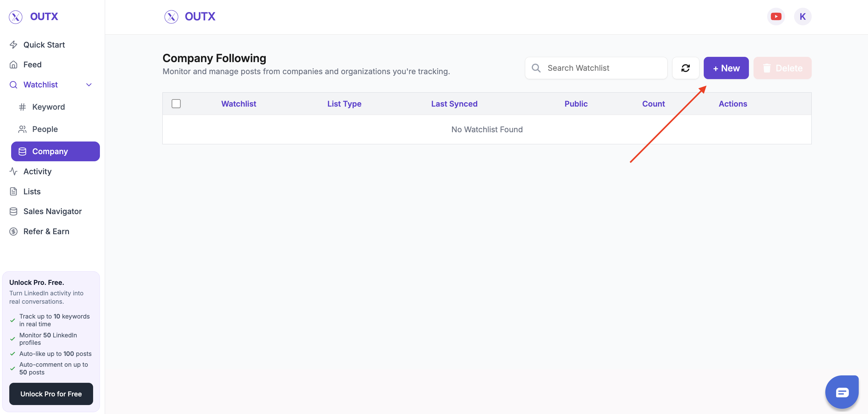Collapse the Watchlist section chevron

(88, 84)
